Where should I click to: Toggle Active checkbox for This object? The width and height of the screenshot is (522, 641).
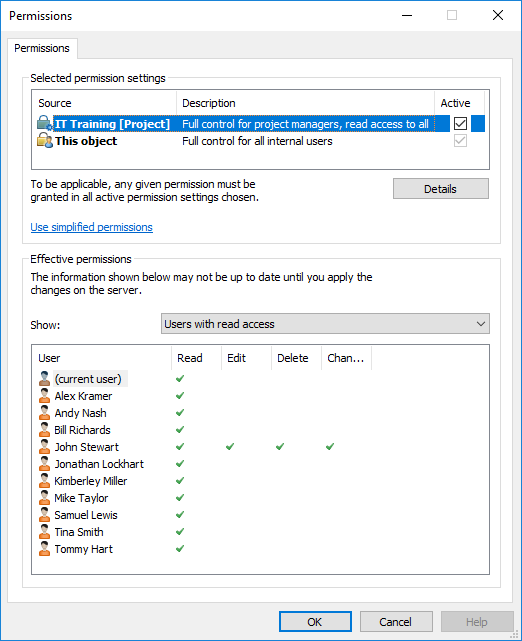(x=460, y=141)
